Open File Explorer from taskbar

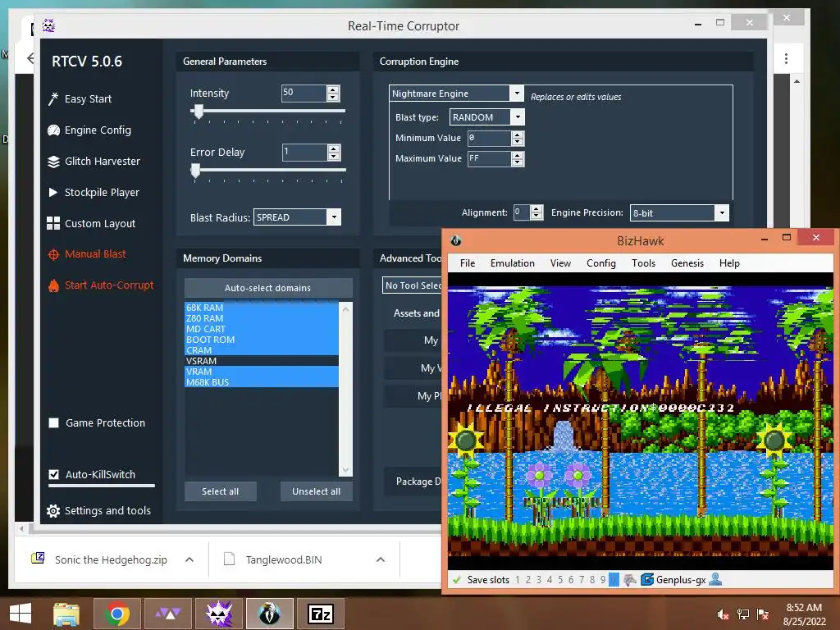pyautogui.click(x=66, y=614)
